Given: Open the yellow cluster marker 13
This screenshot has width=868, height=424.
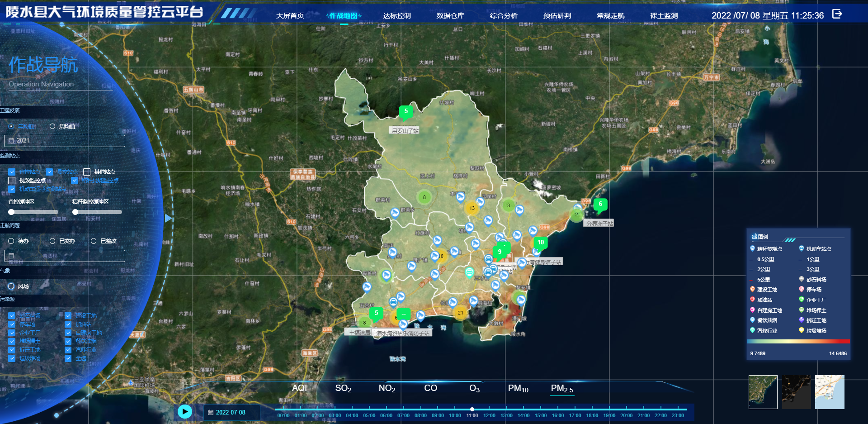Looking at the screenshot, I should (472, 208).
